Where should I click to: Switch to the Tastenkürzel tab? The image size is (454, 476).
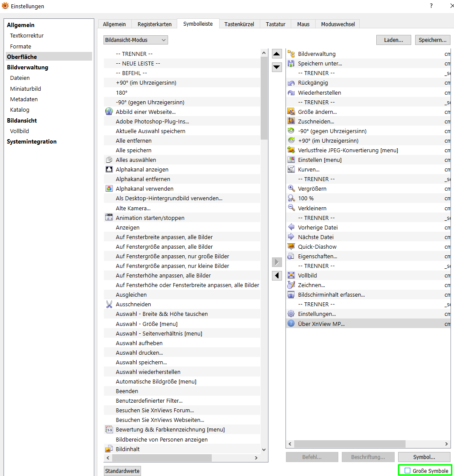pyautogui.click(x=239, y=24)
